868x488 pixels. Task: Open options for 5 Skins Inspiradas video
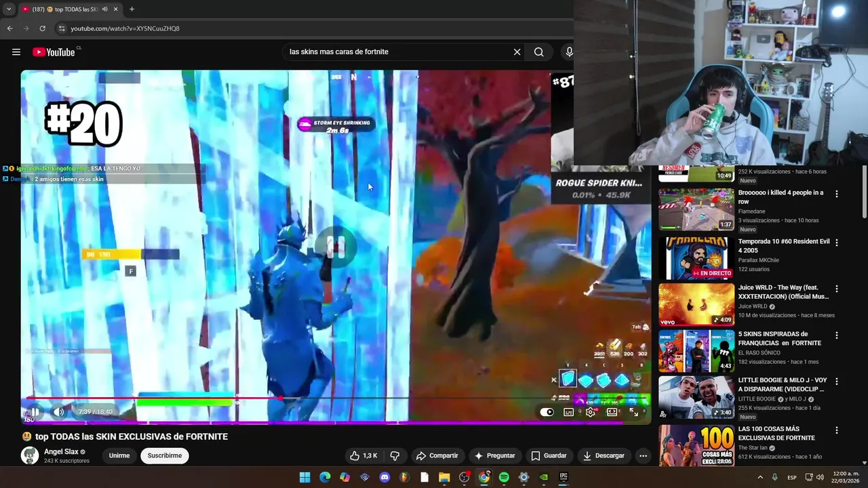pos(836,335)
